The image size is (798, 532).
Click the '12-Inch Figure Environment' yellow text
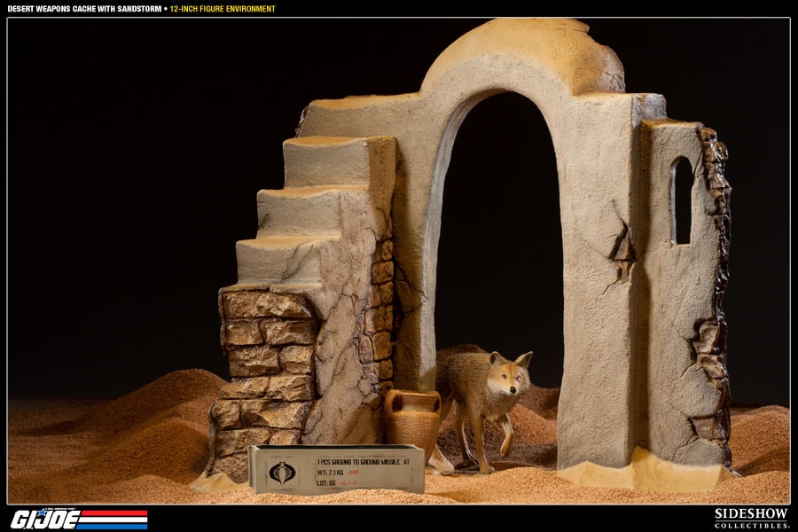click(x=223, y=9)
